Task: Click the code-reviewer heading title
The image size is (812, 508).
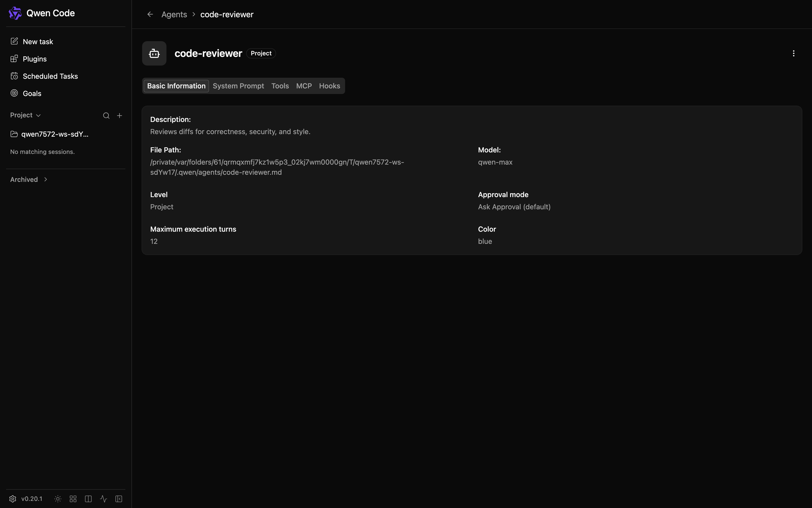Action: pyautogui.click(x=208, y=53)
